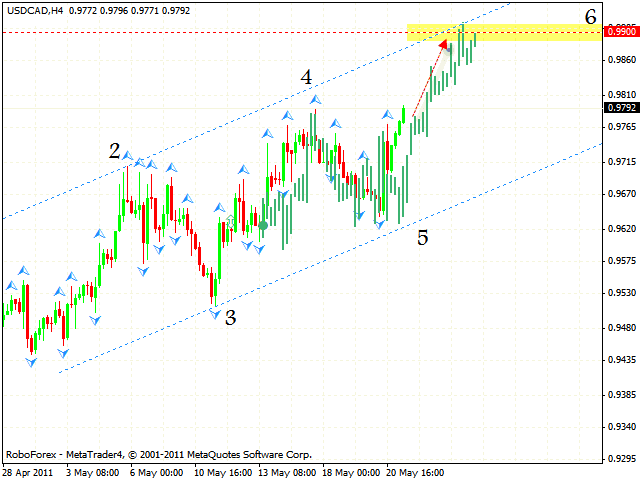Image resolution: width=640 pixels, height=480 pixels.
Task: Click the 0.9620 price axis label
Action: [x=621, y=228]
